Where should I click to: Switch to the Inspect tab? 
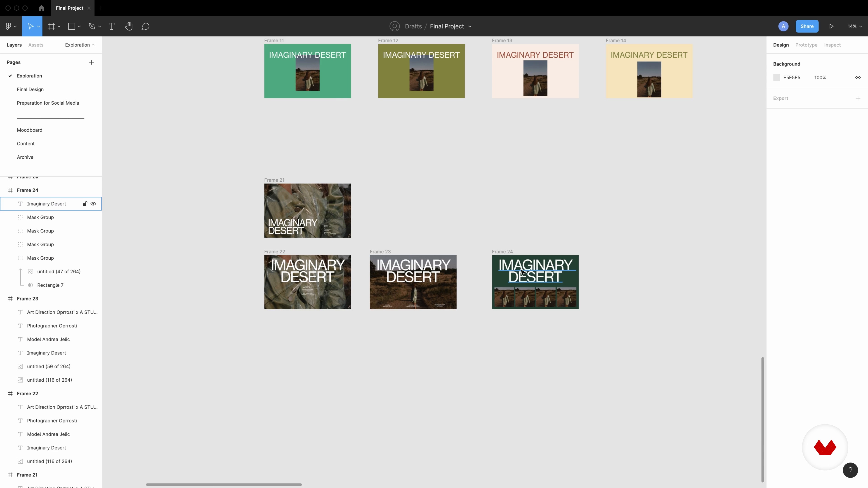click(x=832, y=45)
